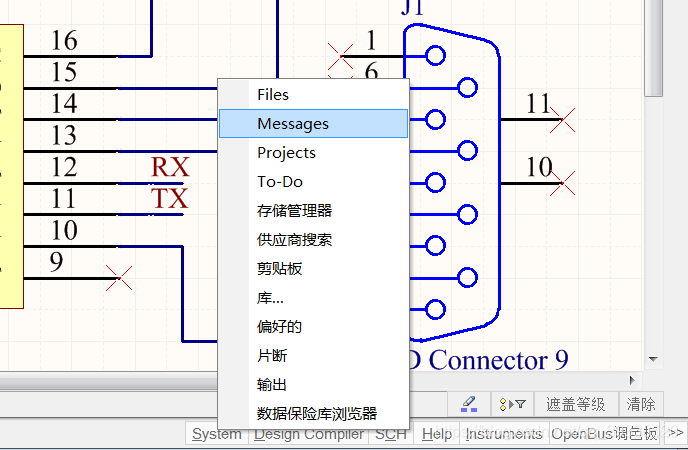This screenshot has height=450, width=688.
Task: Click the No ERC cross at connector pin 1
Action: [340, 56]
